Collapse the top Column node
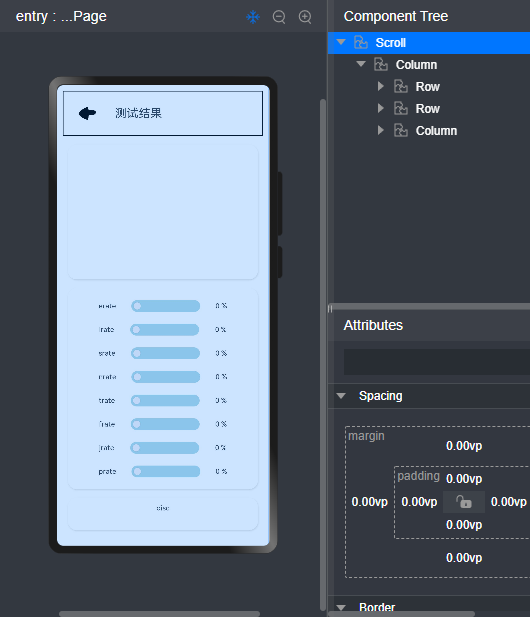This screenshot has width=530, height=617. click(361, 64)
